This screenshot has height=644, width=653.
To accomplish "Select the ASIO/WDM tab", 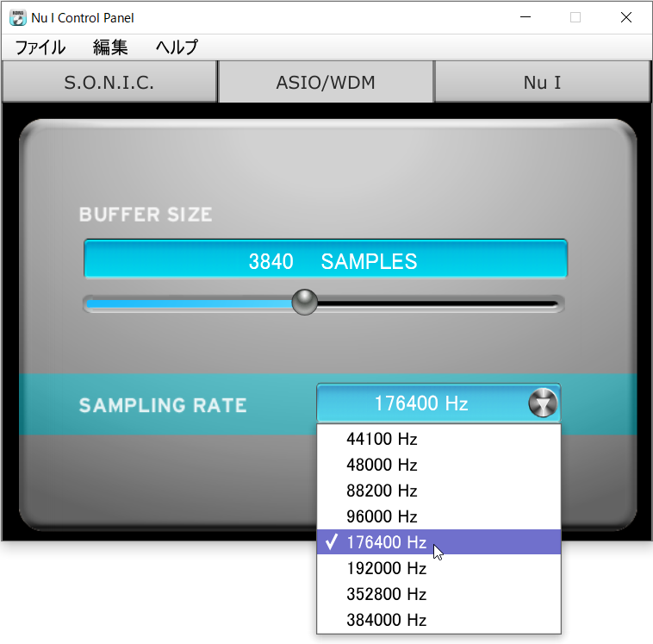I will (326, 82).
